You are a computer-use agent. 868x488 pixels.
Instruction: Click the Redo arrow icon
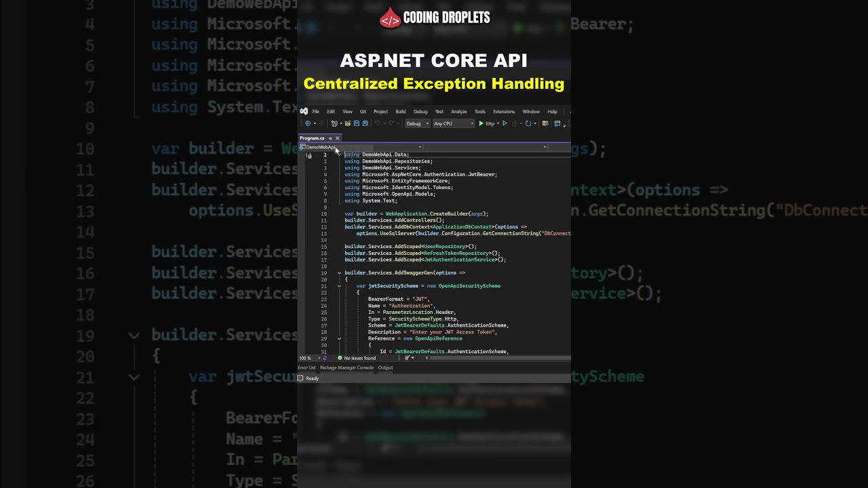pyautogui.click(x=391, y=123)
